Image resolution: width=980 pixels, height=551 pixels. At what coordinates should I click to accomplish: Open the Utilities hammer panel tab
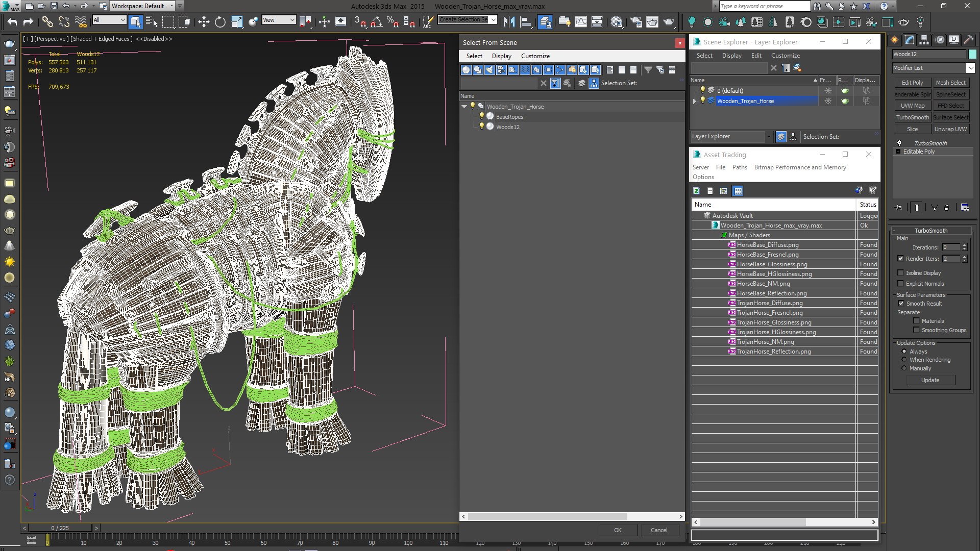pos(968,40)
